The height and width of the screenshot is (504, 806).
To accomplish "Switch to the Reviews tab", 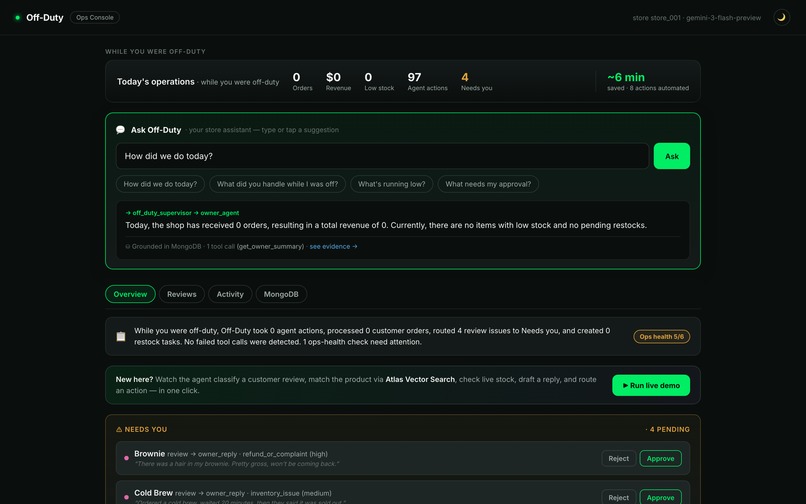I will 181,294.
